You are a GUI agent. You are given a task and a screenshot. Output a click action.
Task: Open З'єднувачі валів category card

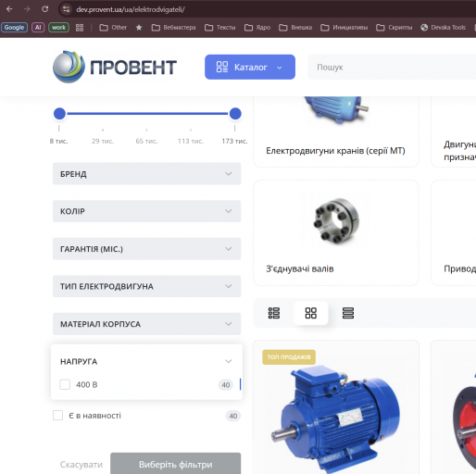click(x=336, y=233)
